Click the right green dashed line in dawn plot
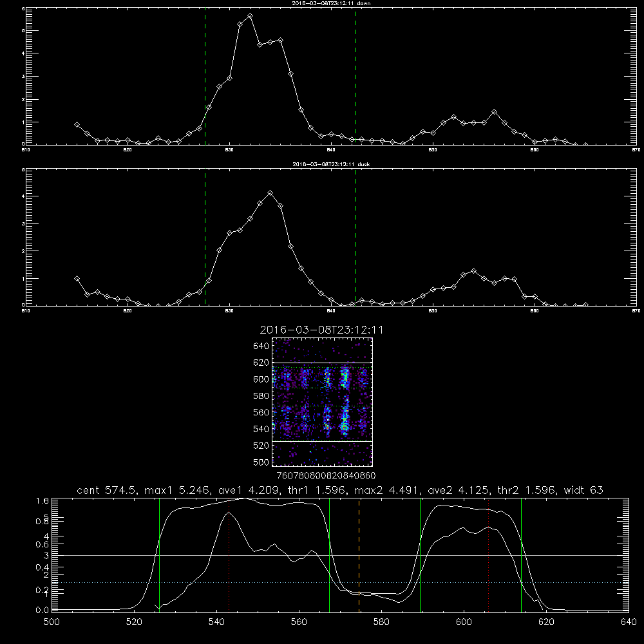 [x=355, y=76]
